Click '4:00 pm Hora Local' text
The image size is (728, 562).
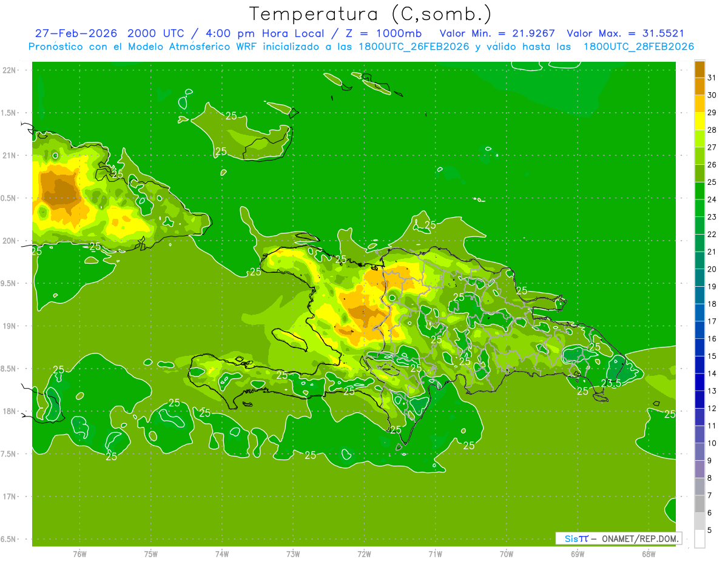264,33
